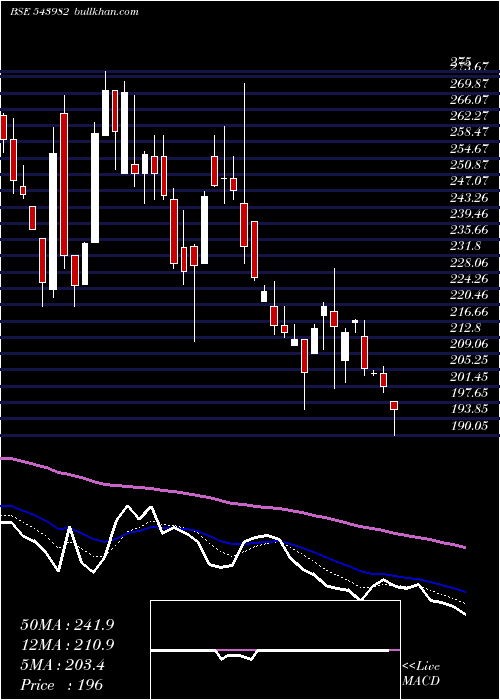Screen dimensions: 500x700
Task: Click the Price : 196 readout
Action: pos(62,685)
